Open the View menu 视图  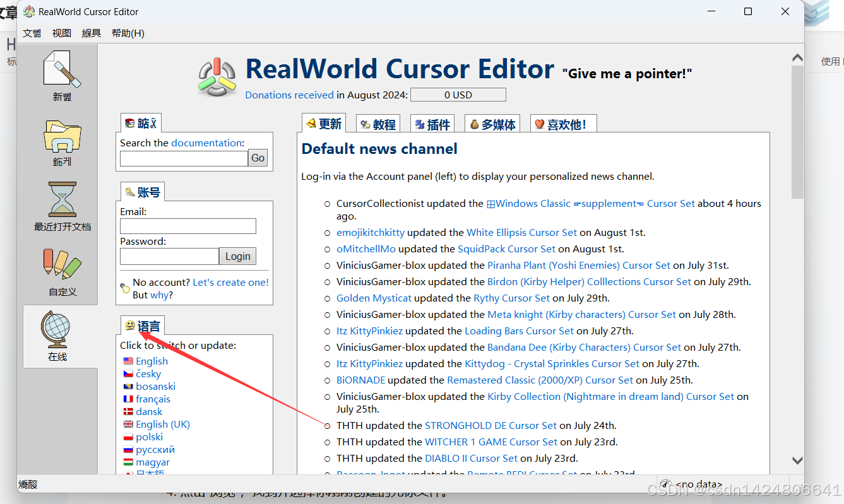[62, 33]
